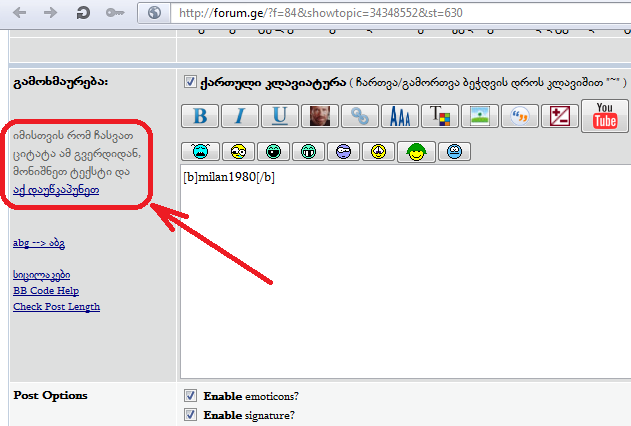Insert the green grinning teeth smiley
The image size is (631, 426).
pos(308,152)
